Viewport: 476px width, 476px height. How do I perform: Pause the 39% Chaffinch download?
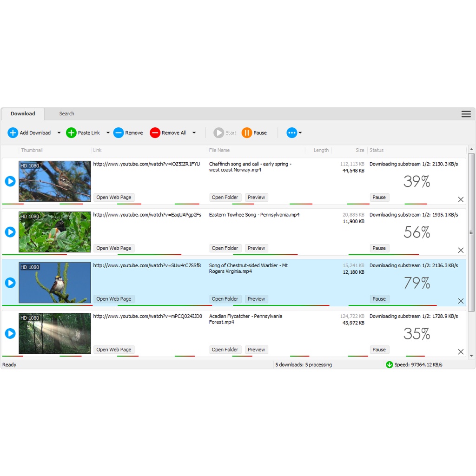(379, 197)
